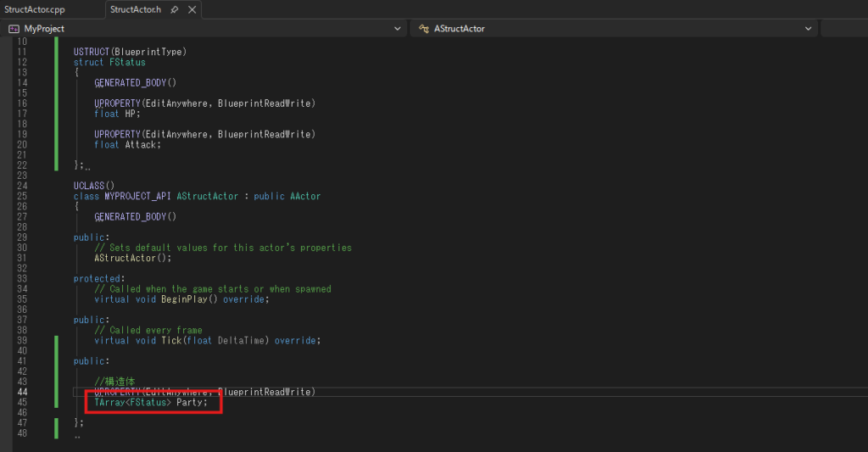Click the AActor base class name
Viewport: 868px width, 452px height.
click(x=305, y=196)
